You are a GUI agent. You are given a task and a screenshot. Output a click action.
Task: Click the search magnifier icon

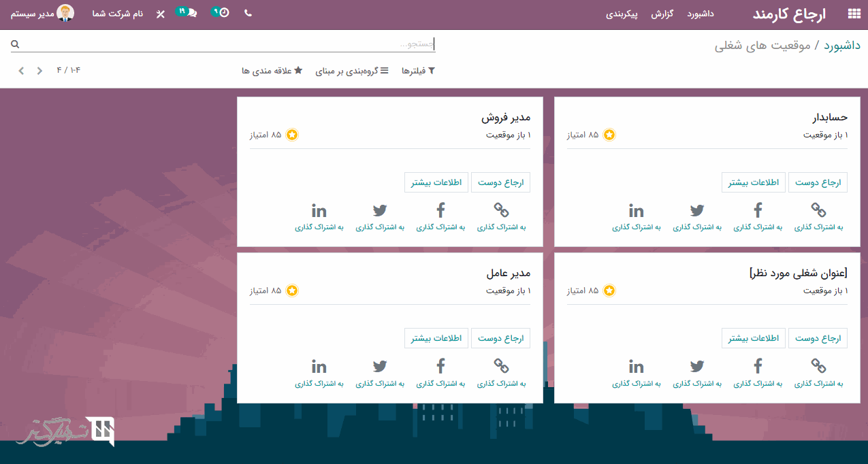(x=15, y=44)
